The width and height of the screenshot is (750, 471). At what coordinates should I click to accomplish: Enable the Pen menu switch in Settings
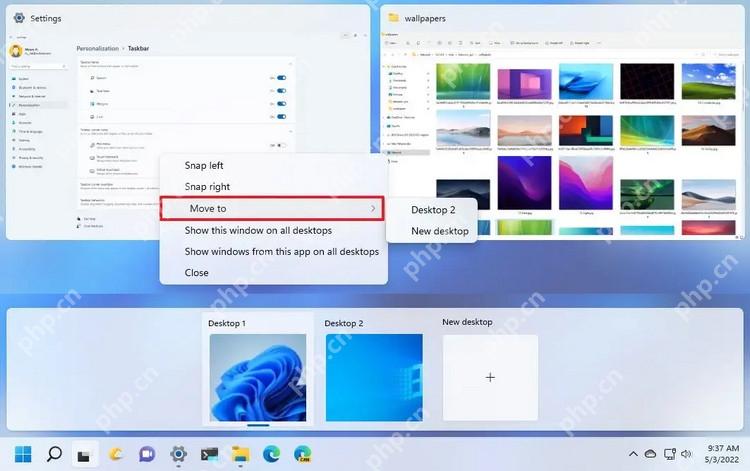coord(281,145)
